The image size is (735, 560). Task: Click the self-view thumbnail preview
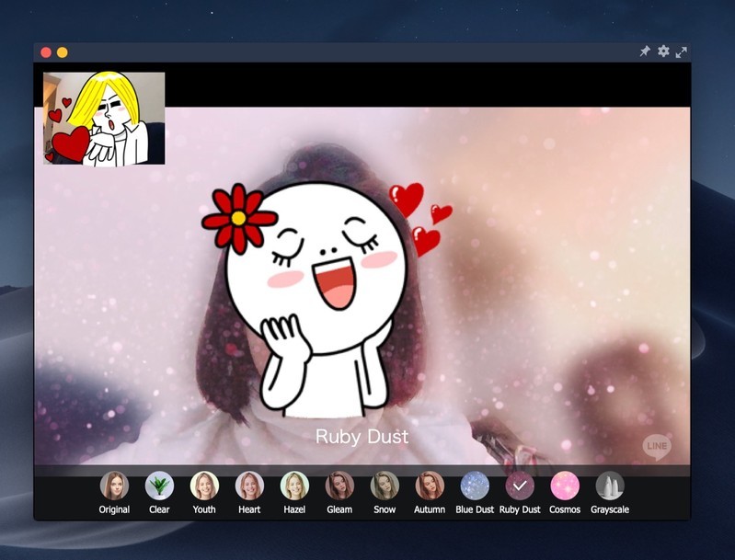pyautogui.click(x=104, y=119)
